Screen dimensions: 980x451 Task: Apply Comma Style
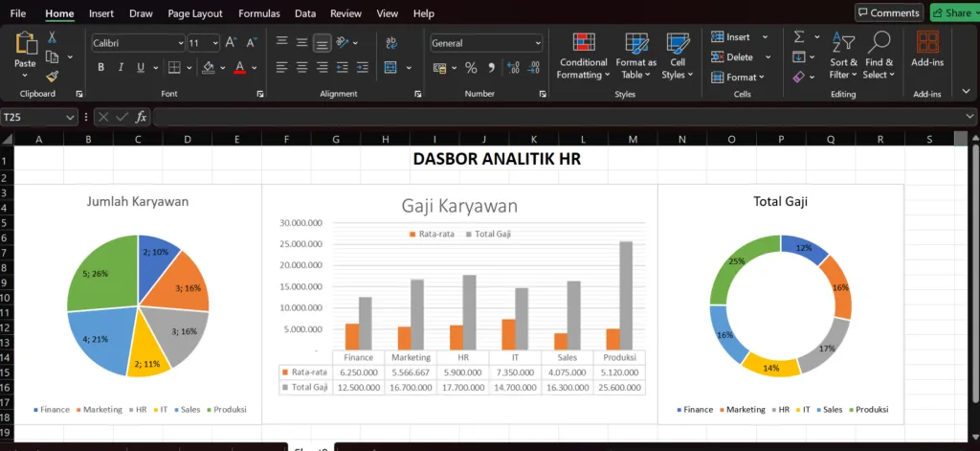[491, 68]
